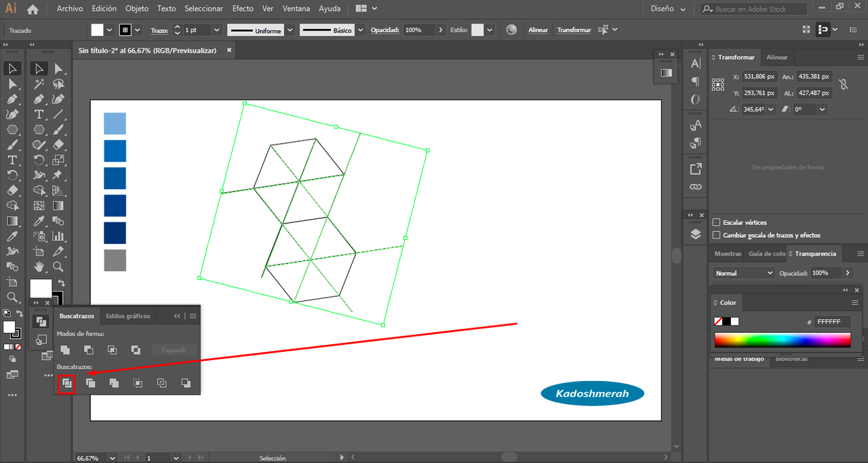Click the Merge pathfinder icon
The width and height of the screenshot is (868, 463).
click(x=114, y=383)
